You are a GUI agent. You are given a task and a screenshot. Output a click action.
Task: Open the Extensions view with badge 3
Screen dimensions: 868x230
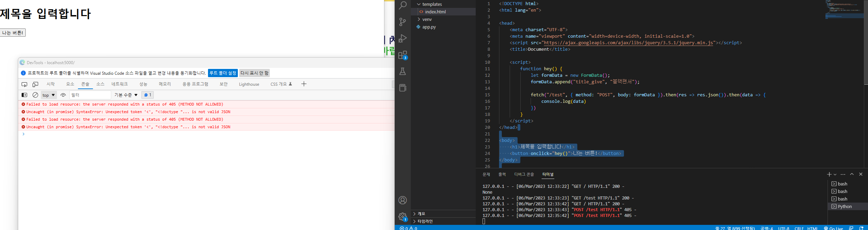coord(403,55)
